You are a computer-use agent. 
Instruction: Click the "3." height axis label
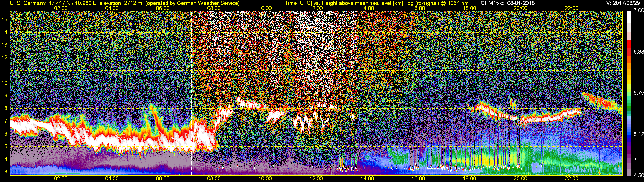6,172
